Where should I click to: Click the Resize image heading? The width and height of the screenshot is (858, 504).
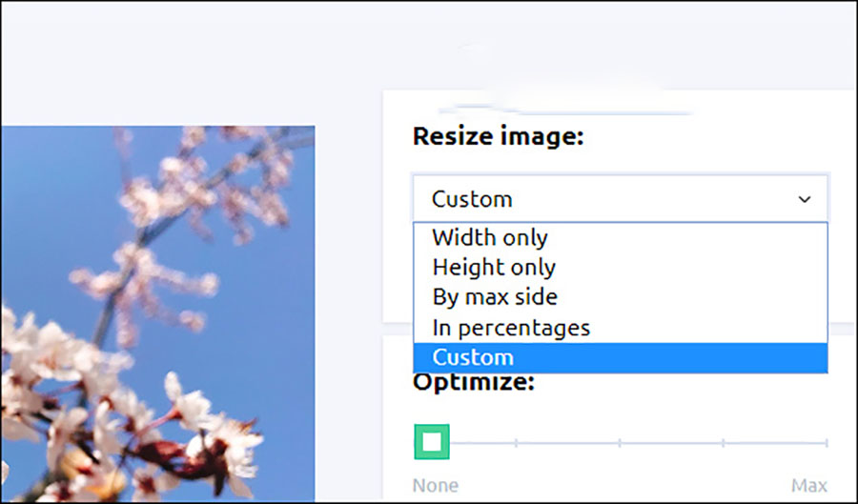coord(498,136)
